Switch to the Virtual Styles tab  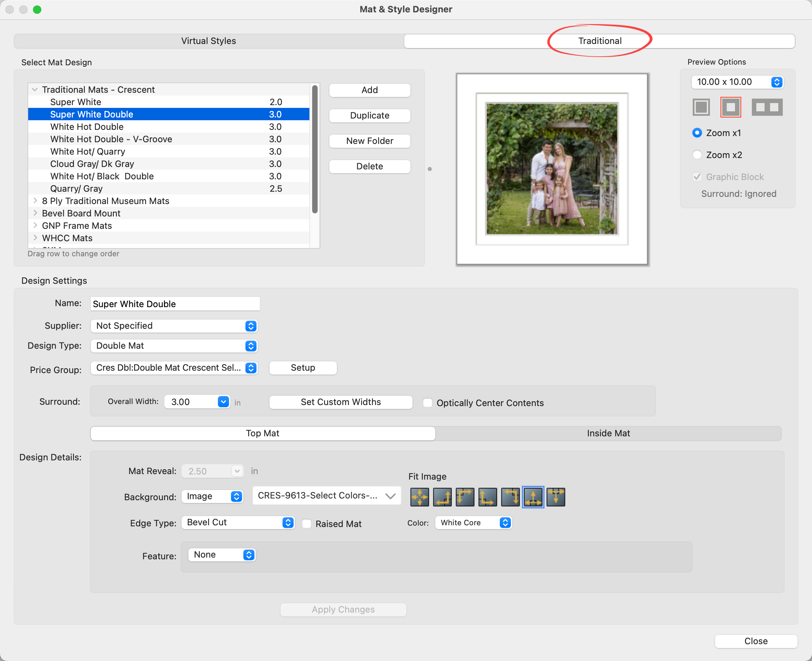[x=208, y=41]
